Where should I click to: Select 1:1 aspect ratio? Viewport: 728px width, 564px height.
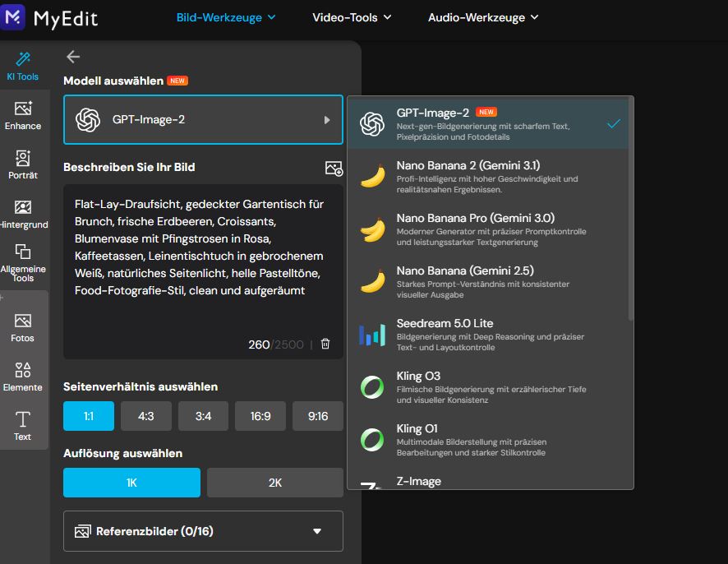pyautogui.click(x=89, y=416)
